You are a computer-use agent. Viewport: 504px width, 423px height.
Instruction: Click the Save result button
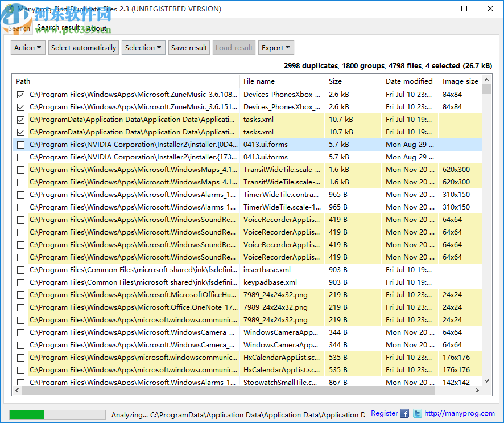pos(189,47)
